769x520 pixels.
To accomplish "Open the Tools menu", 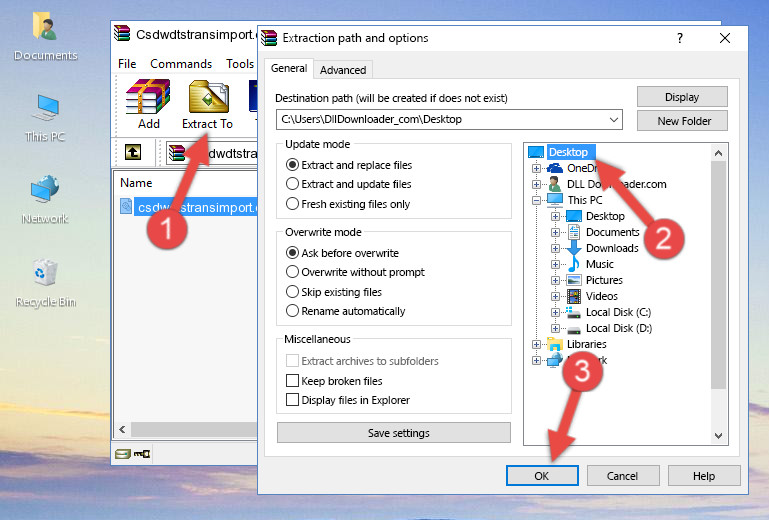I will coord(240,64).
